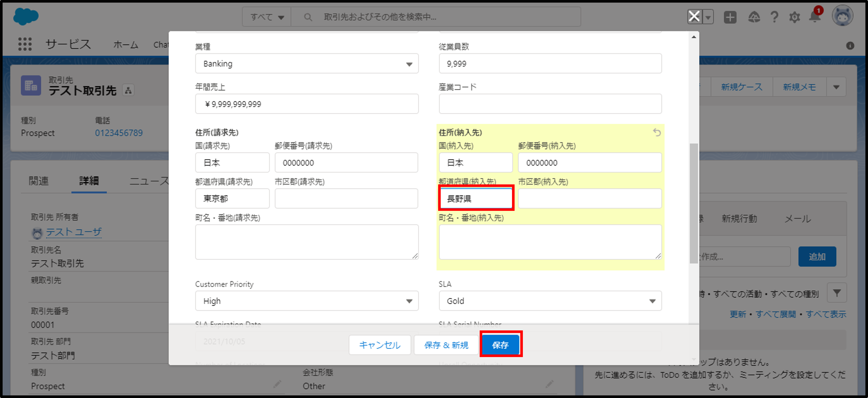
Task: Open the Customer Priority dropdown
Action: point(307,301)
